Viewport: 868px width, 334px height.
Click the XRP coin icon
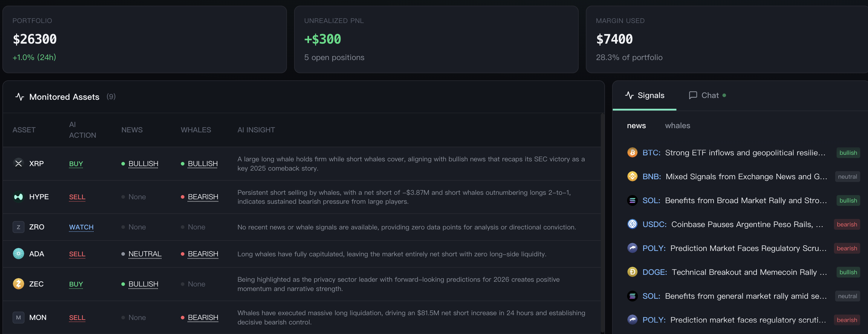[18, 163]
